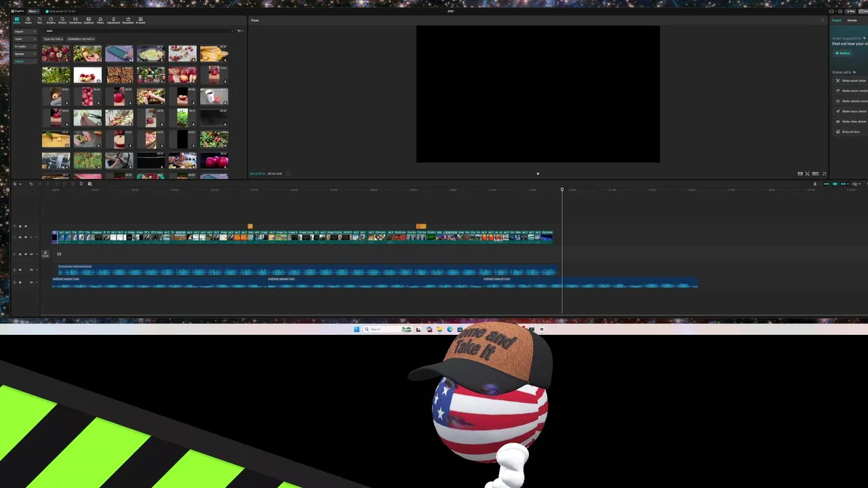
Task: Click Retouch face option
Action: tap(849, 131)
